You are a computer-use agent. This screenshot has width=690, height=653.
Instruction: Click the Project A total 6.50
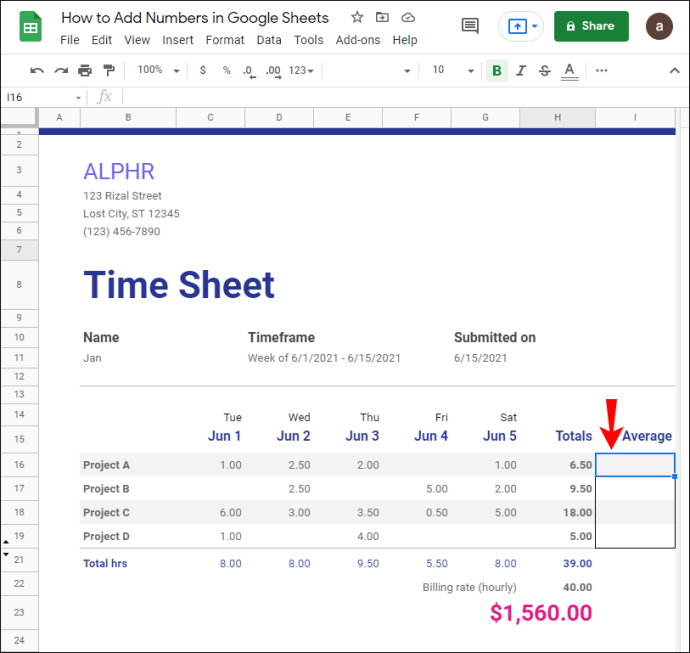[580, 465]
